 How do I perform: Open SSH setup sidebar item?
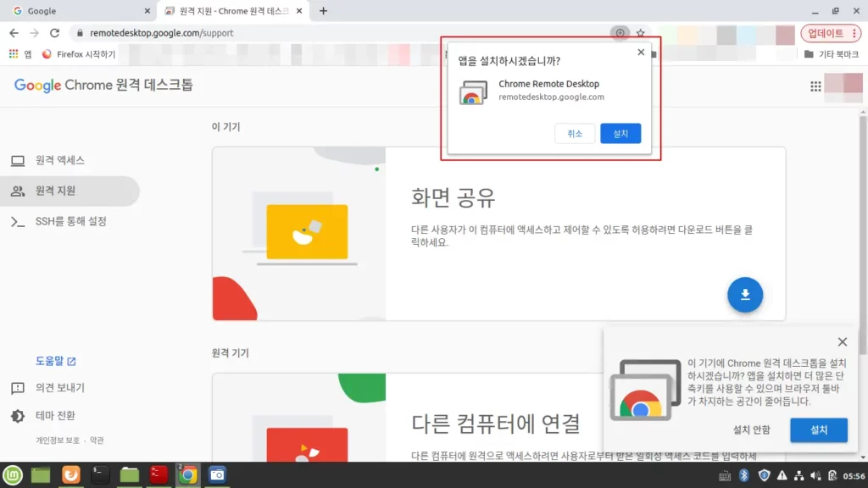[x=70, y=221]
